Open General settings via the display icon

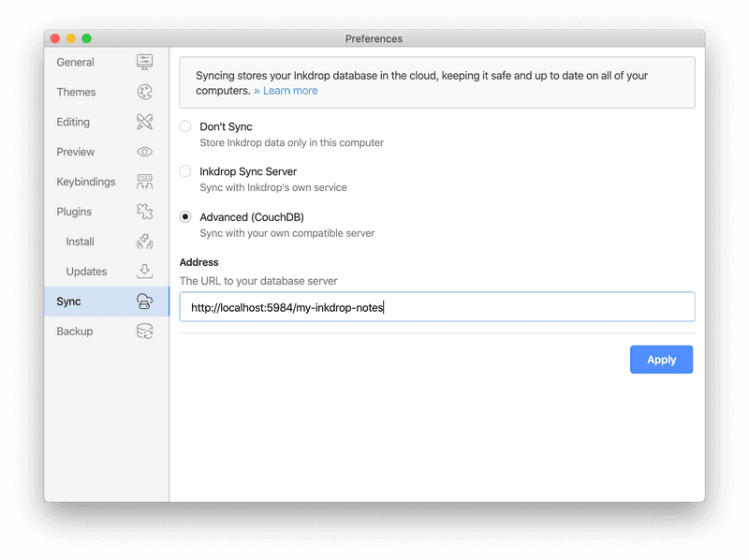point(144,62)
